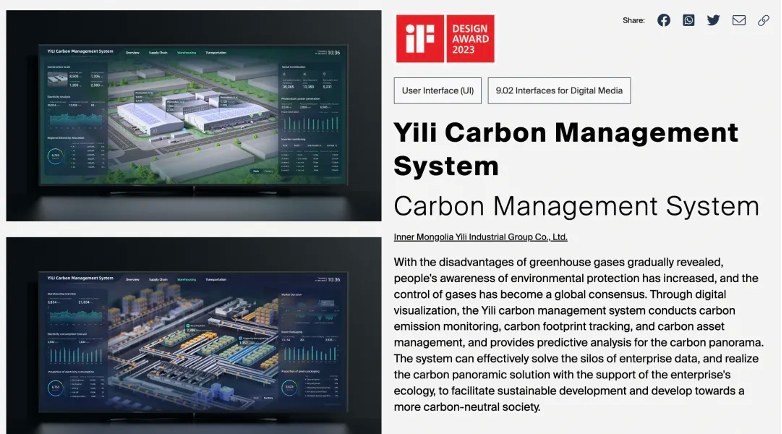
Task: Click Warehousing tab in the lower dashboard image
Action: coord(186,280)
